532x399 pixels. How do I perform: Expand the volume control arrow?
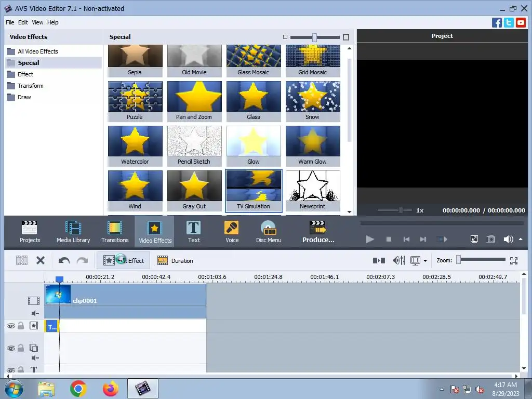(521, 239)
